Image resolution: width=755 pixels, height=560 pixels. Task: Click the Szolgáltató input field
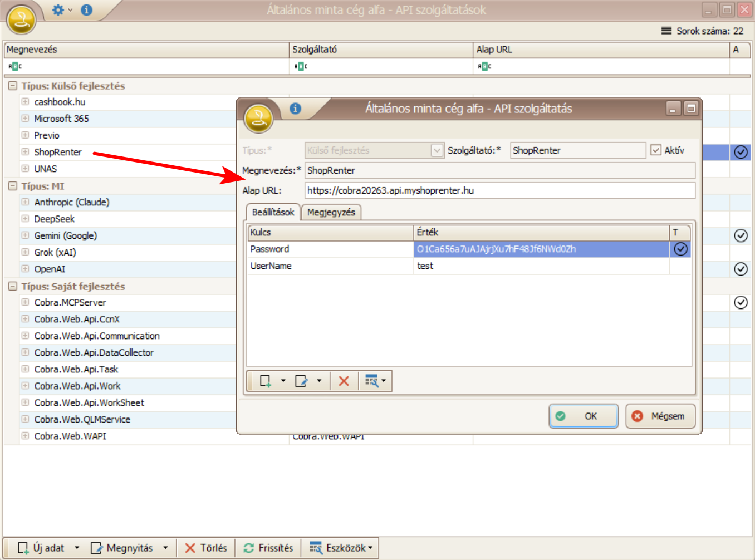578,150
